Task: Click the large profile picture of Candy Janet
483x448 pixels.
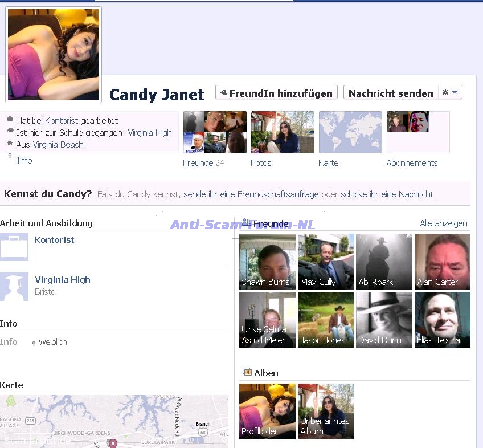Action: pyautogui.click(x=53, y=55)
